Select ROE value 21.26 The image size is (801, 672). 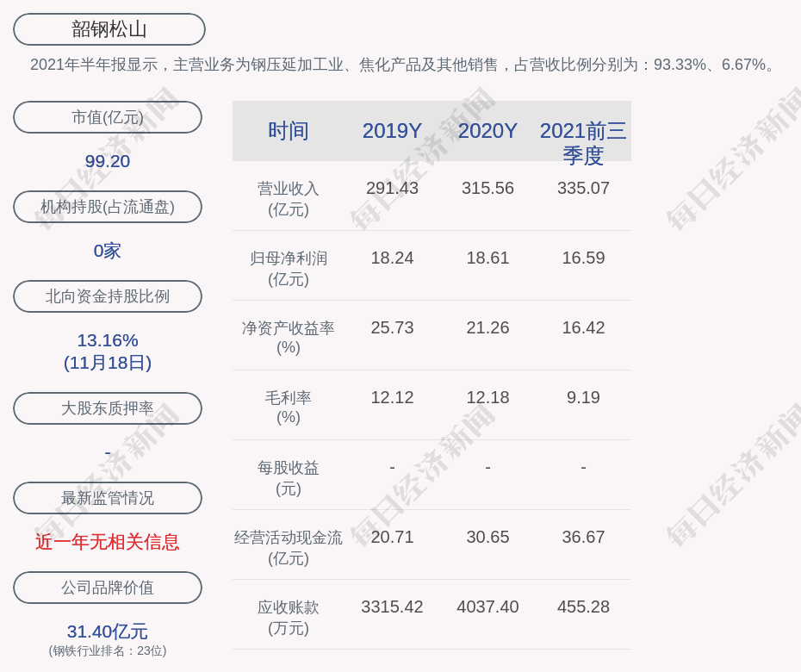point(487,327)
